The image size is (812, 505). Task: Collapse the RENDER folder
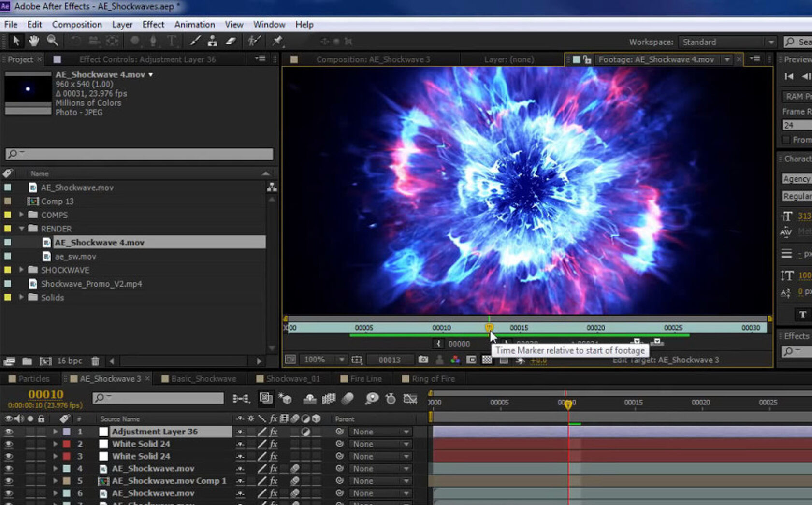(x=21, y=229)
